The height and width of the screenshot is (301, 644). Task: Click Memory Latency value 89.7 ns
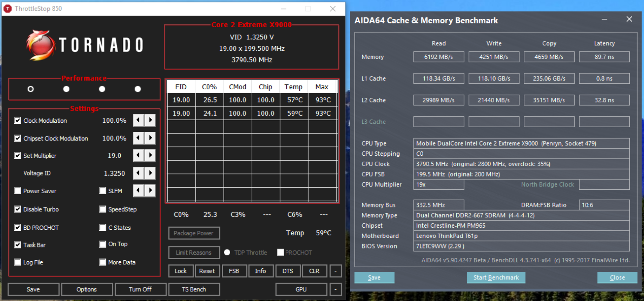(604, 57)
